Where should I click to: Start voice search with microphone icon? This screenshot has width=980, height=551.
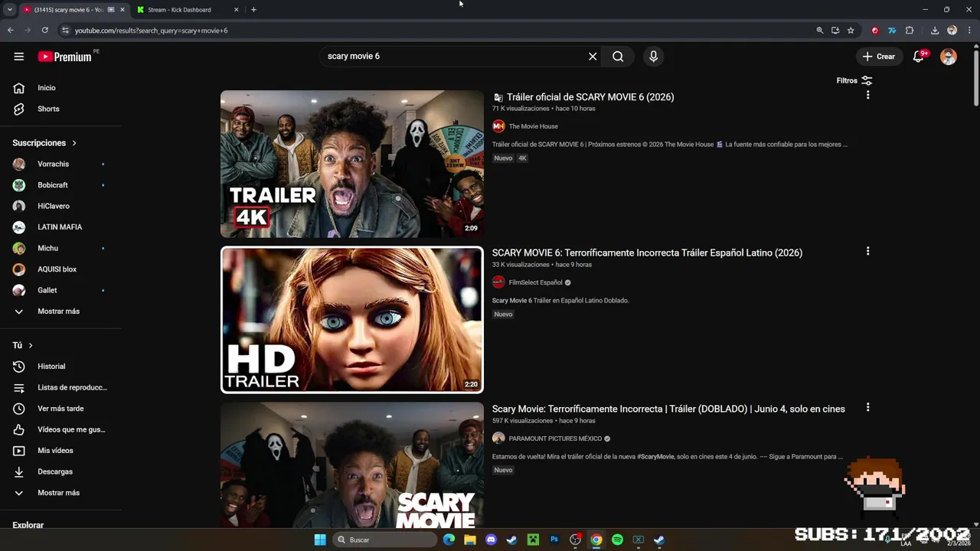(653, 57)
